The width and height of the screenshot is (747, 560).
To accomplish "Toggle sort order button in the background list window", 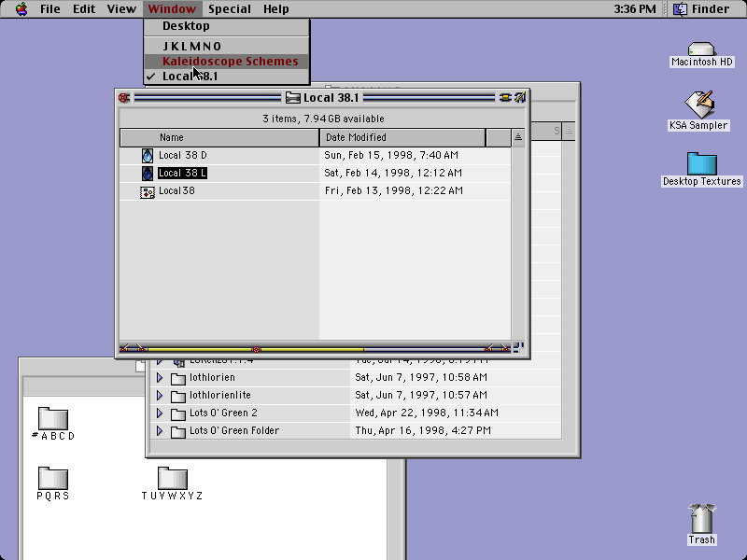I will 569,131.
